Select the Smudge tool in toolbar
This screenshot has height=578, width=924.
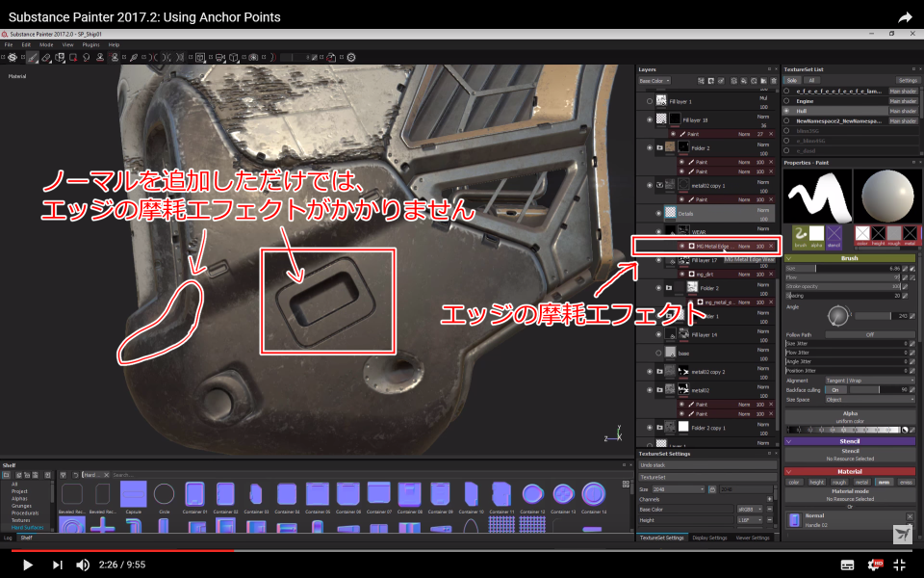coord(87,57)
